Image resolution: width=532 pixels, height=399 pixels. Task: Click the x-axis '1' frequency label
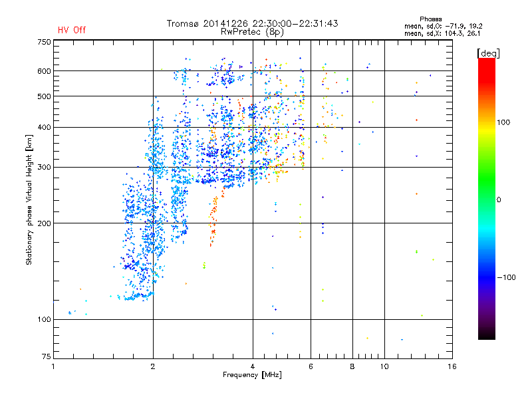[53, 366]
